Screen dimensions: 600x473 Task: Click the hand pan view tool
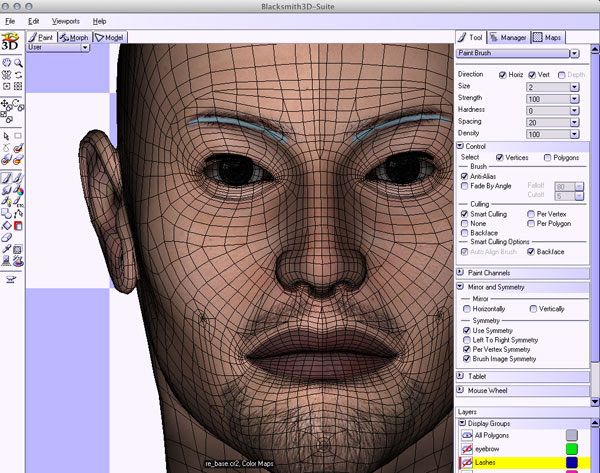[x=7, y=63]
